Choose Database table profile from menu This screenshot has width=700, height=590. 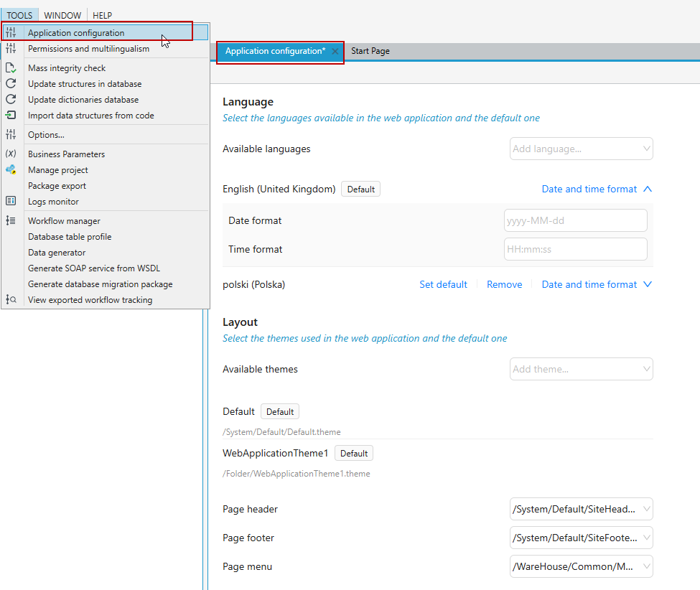(70, 237)
